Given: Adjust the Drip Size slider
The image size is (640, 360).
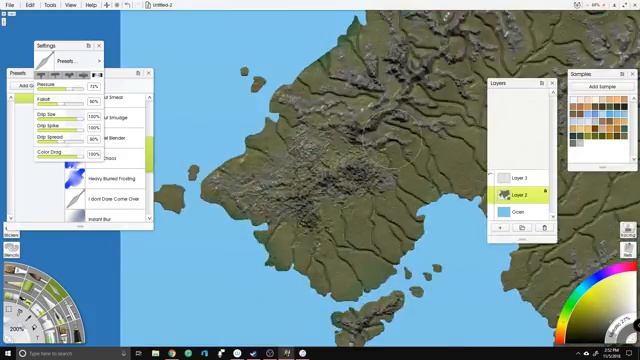Looking at the screenshot, I should coord(60,119).
